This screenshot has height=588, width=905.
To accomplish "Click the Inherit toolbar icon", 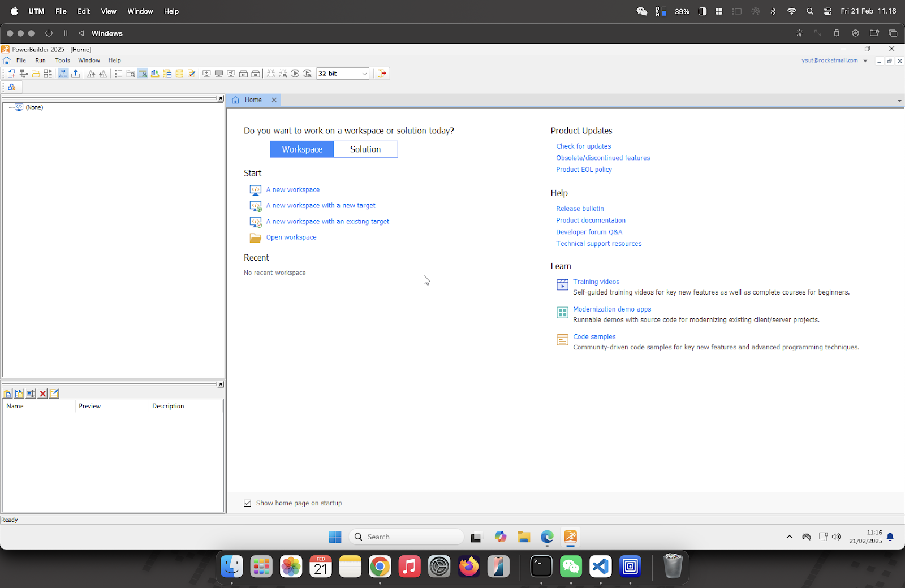I will (x=24, y=73).
